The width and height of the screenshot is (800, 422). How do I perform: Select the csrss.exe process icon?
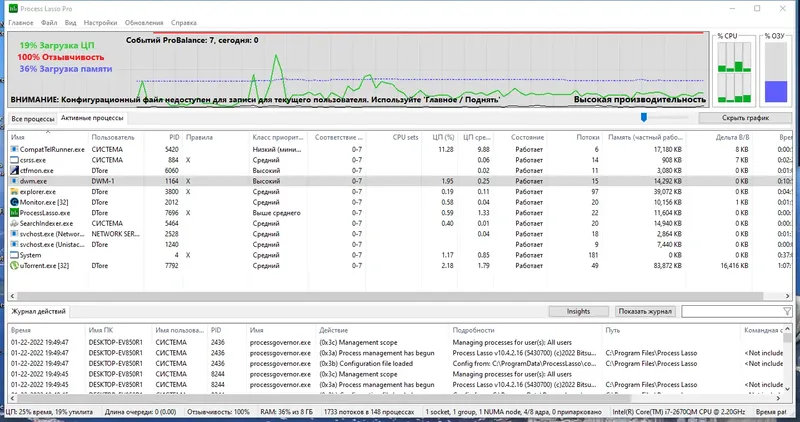point(14,160)
